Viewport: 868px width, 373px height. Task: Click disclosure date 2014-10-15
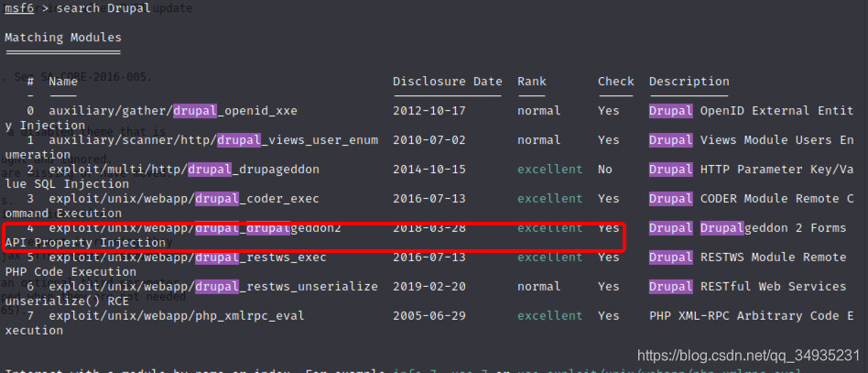click(x=429, y=169)
